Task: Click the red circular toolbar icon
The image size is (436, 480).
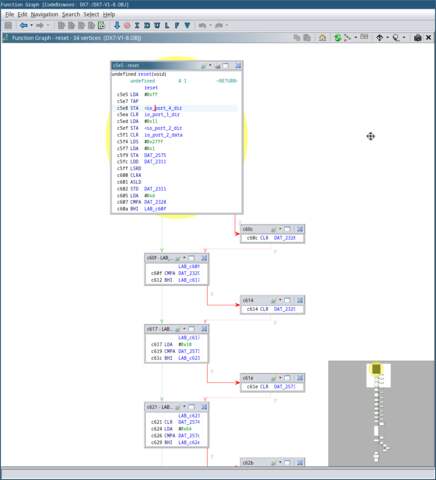Action: (x=127, y=25)
